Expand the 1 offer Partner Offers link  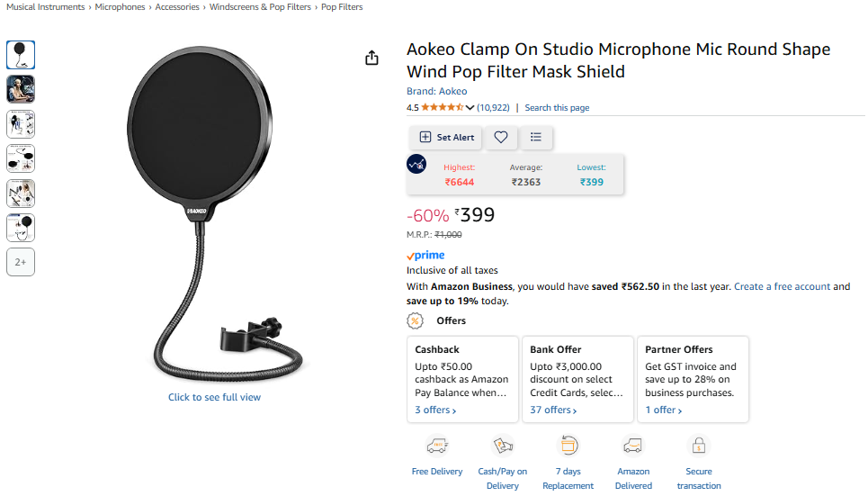pos(663,410)
